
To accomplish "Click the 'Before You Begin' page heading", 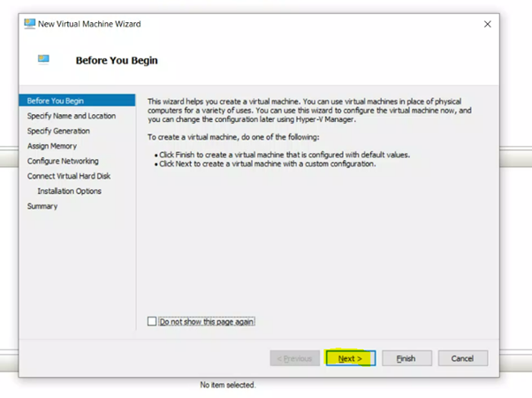I will tap(117, 60).
